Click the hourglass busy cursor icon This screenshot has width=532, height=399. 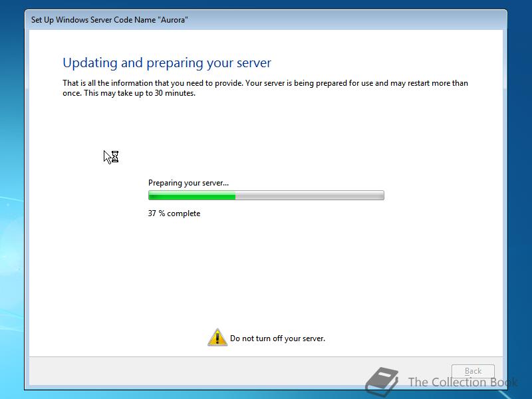(x=115, y=156)
